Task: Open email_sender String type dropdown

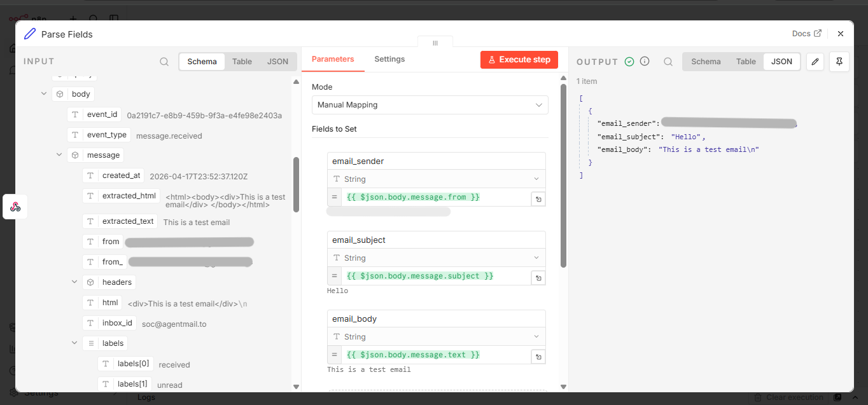Action: click(437, 179)
